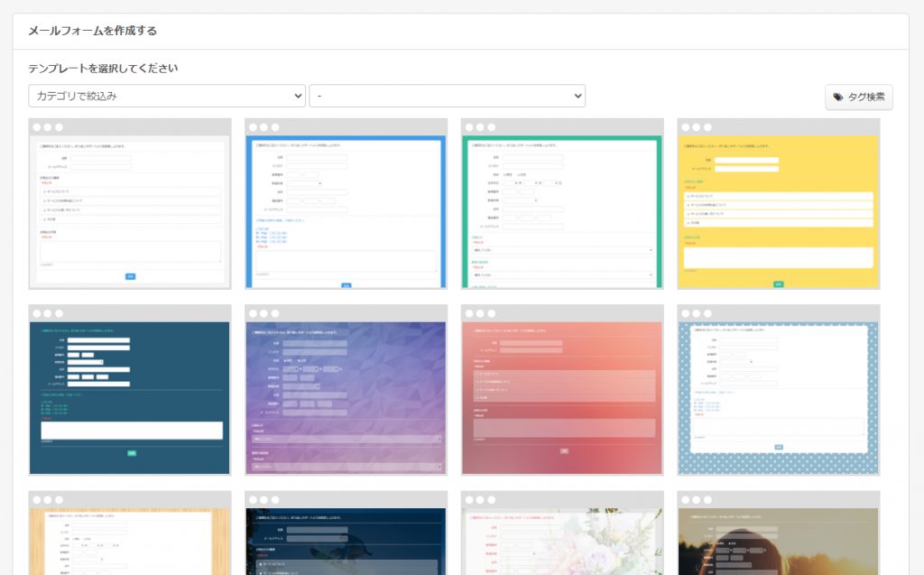This screenshot has height=575, width=924.
Task: Click the メールフォームを作成する panel heading
Action: (93, 31)
